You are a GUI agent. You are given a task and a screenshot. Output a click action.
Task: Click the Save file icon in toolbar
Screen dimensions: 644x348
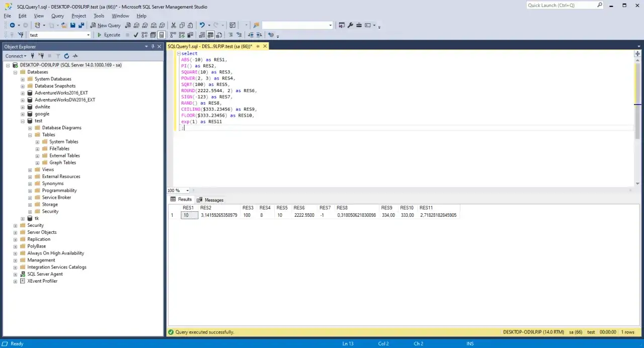pyautogui.click(x=72, y=25)
